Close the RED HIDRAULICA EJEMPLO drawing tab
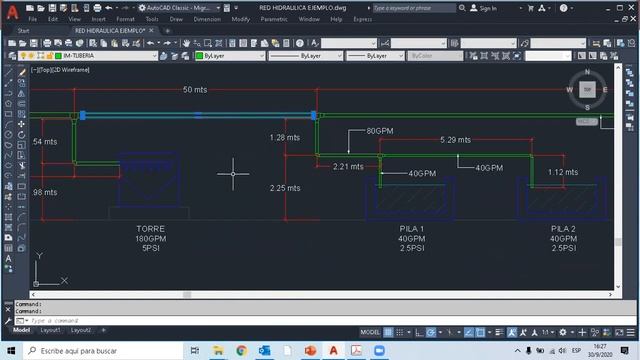Image resolution: width=640 pixels, height=360 pixels. tap(151, 31)
